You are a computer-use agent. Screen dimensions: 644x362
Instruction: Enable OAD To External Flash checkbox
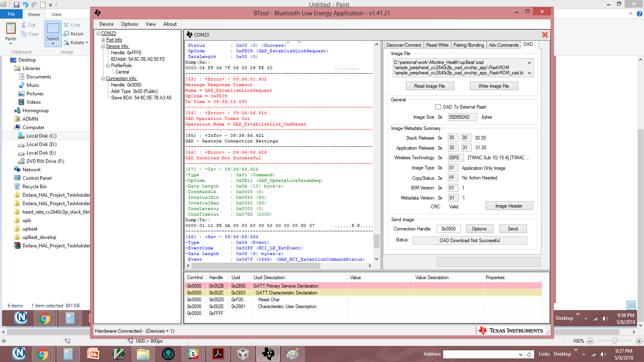tap(438, 107)
